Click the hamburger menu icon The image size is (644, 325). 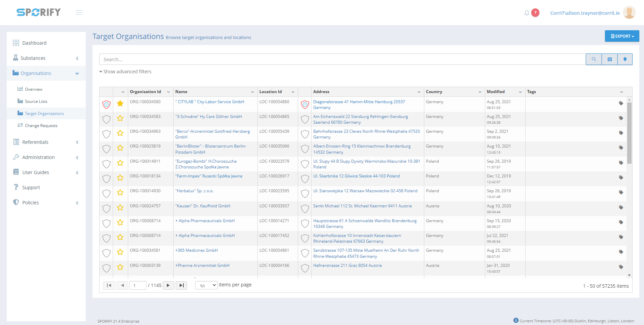click(79, 13)
